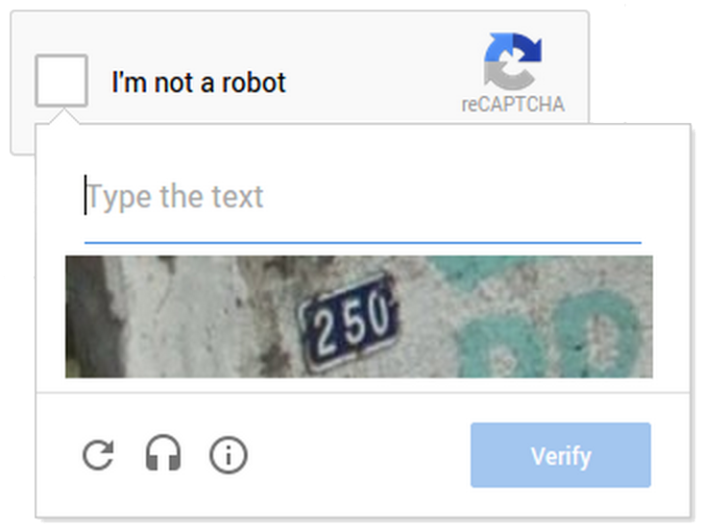Click the reCAPTCHA text label
The height and width of the screenshot is (530, 703).
click(513, 104)
